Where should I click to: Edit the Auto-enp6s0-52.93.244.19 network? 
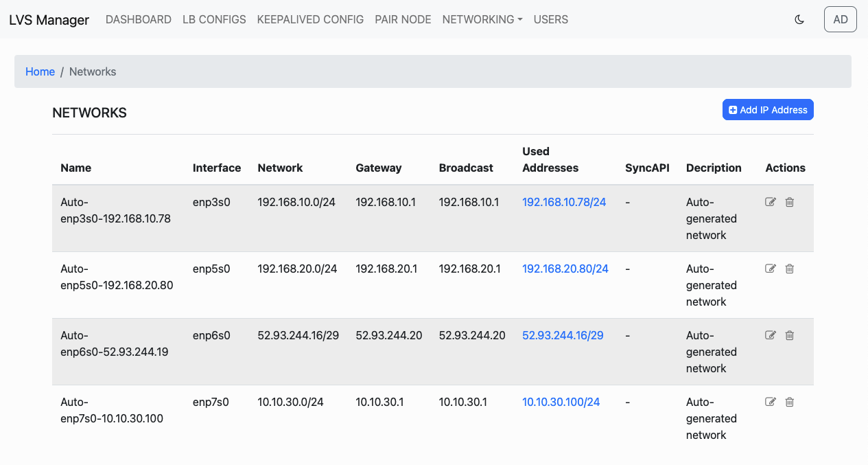[771, 335]
